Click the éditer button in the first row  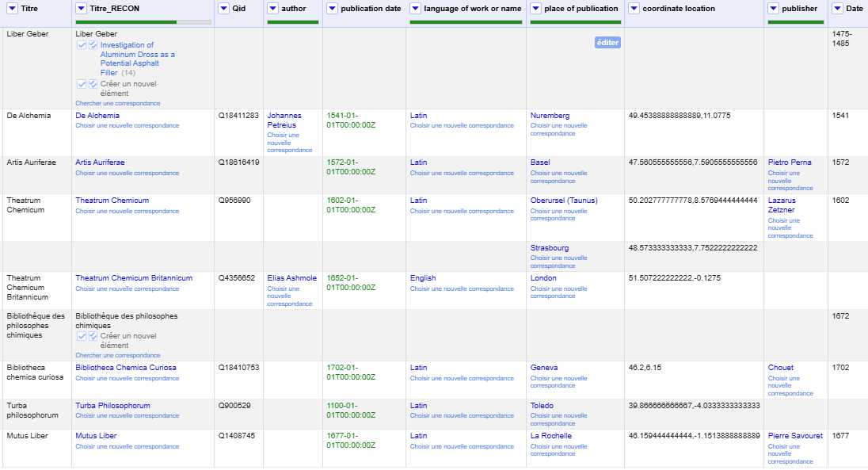click(607, 43)
